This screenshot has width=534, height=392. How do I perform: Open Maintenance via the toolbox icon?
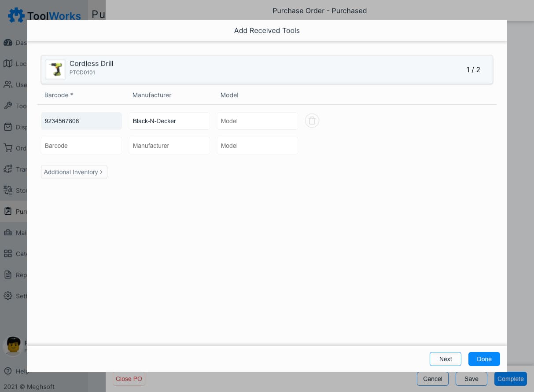point(8,232)
